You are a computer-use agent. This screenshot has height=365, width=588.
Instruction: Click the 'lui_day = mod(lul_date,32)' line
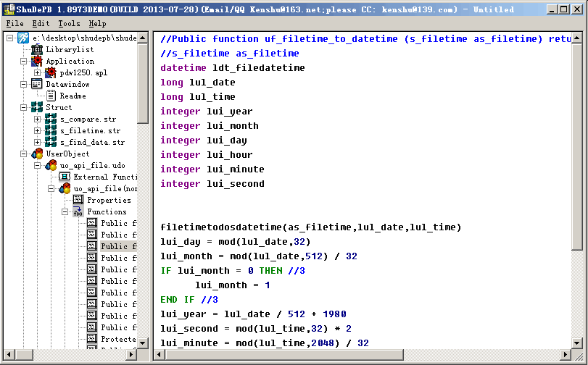point(235,242)
